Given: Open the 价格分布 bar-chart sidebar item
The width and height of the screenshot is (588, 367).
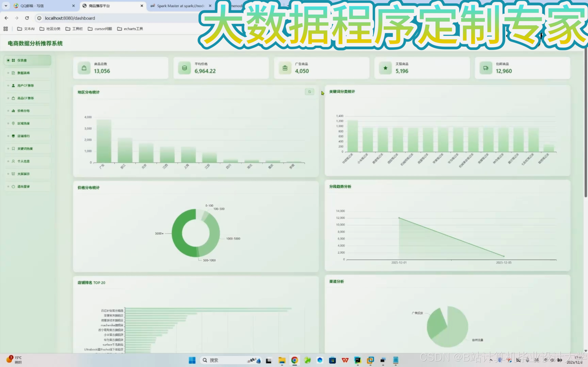Looking at the screenshot, I should (24, 111).
